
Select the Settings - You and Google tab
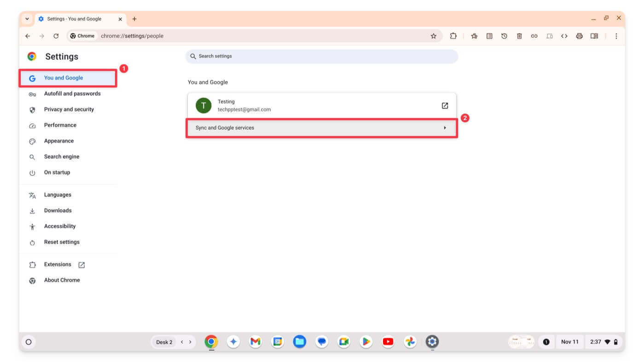(x=81, y=19)
